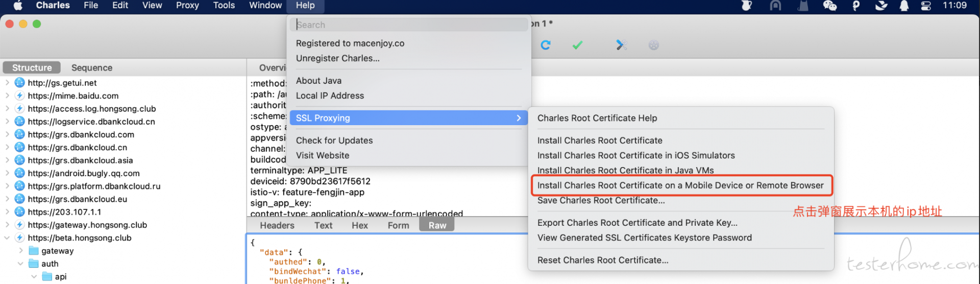This screenshot has width=980, height=284.
Task: Choose Reset Charles Root Certificate...
Action: (x=603, y=260)
